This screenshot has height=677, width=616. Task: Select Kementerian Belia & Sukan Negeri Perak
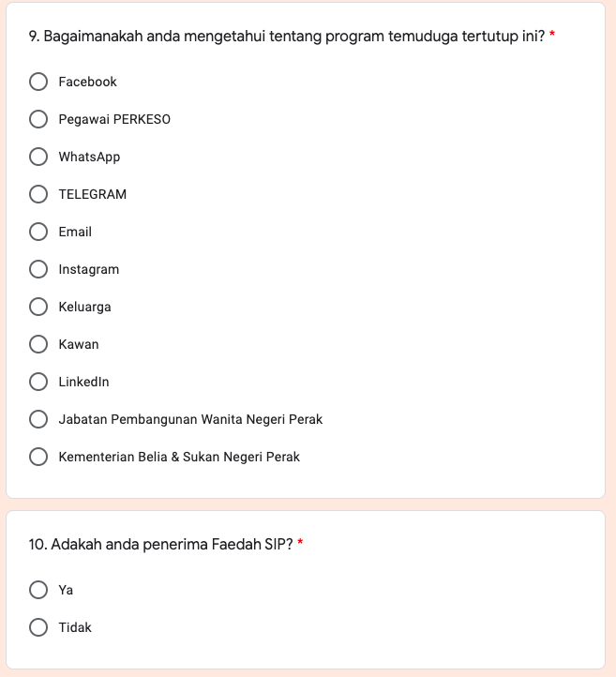38,457
